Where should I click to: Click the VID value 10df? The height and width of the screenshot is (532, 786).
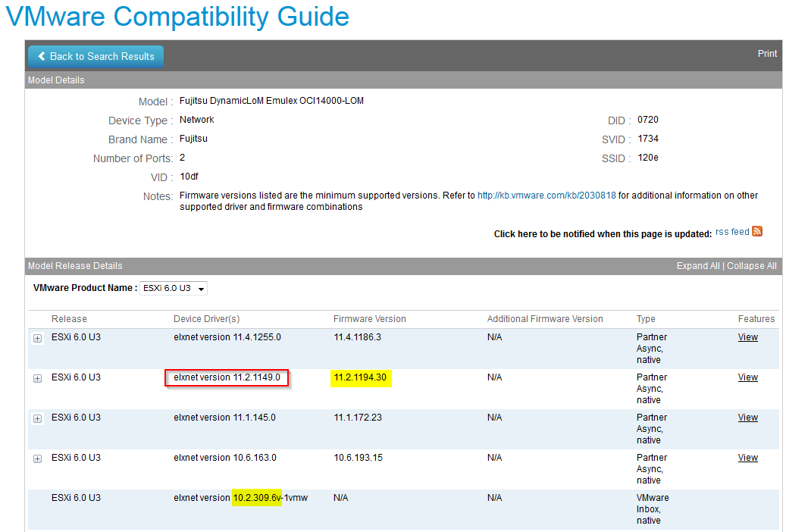click(x=189, y=177)
